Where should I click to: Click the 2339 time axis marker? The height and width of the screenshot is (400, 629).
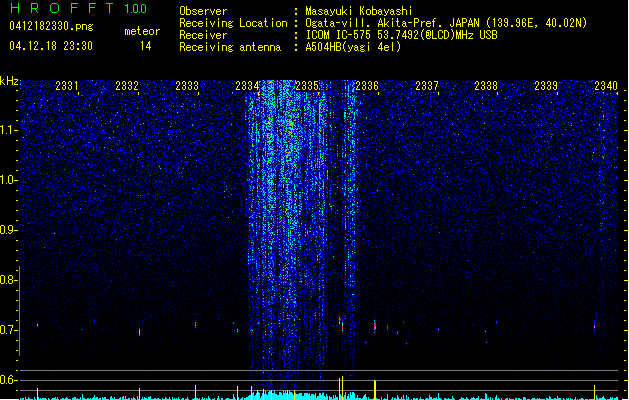pyautogui.click(x=546, y=86)
